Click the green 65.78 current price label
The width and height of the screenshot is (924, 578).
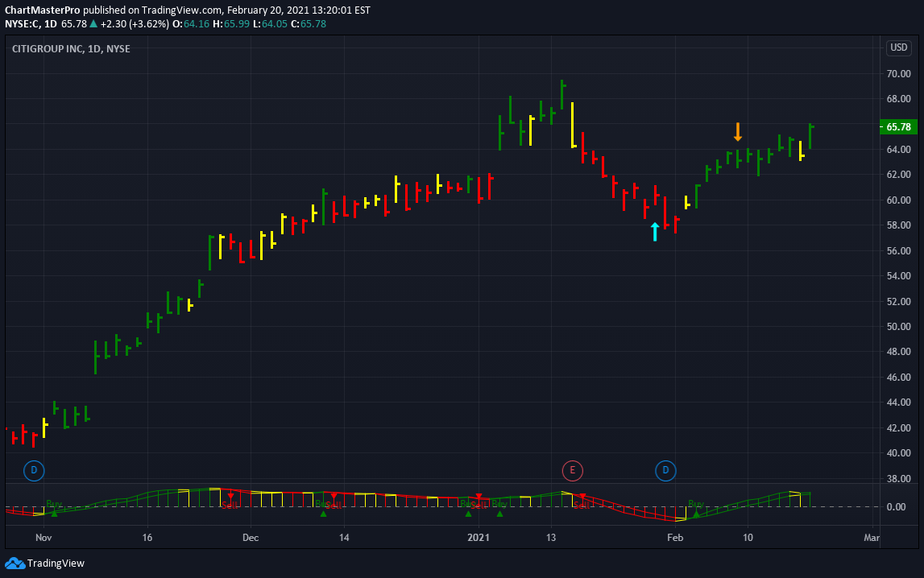[x=898, y=126]
